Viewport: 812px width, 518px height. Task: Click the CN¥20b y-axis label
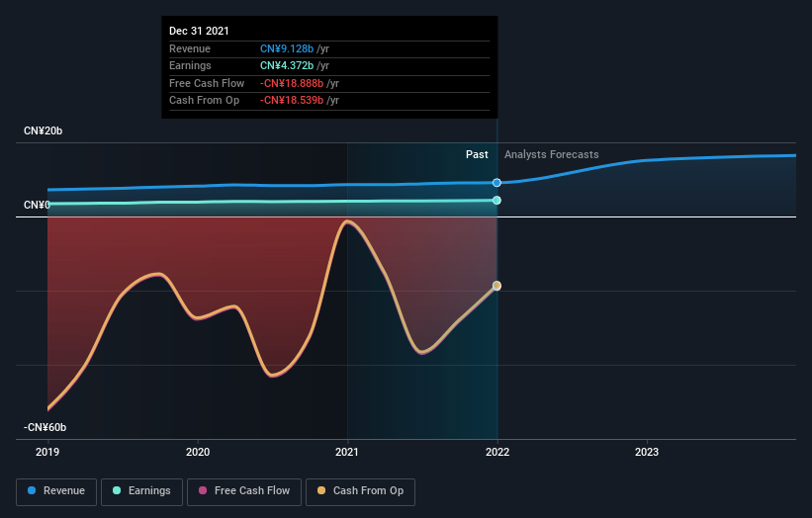tap(43, 130)
